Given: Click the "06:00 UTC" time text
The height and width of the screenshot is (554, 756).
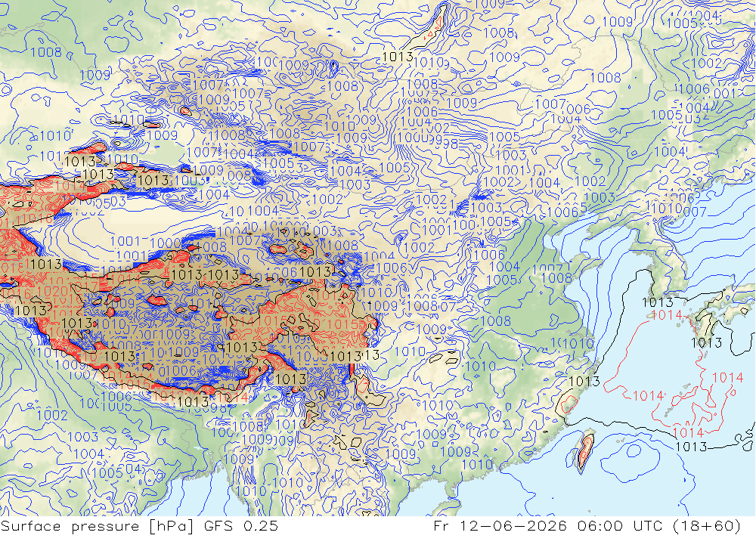Looking at the screenshot, I should pyautogui.click(x=620, y=526).
